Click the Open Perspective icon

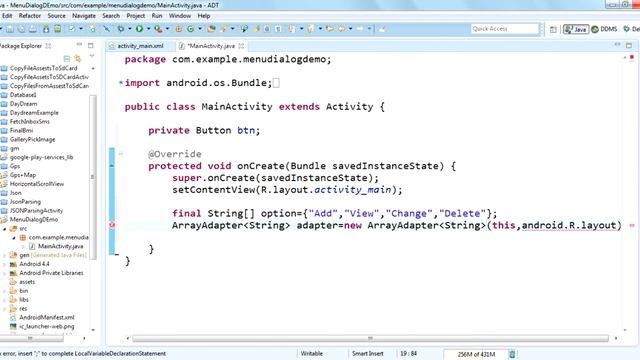(x=553, y=29)
